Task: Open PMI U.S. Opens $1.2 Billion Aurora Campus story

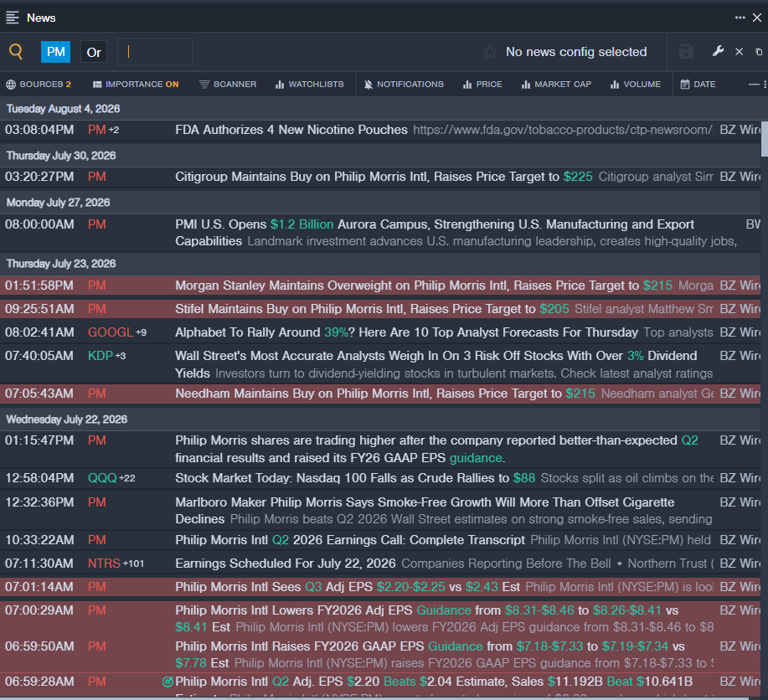Action: click(435, 233)
